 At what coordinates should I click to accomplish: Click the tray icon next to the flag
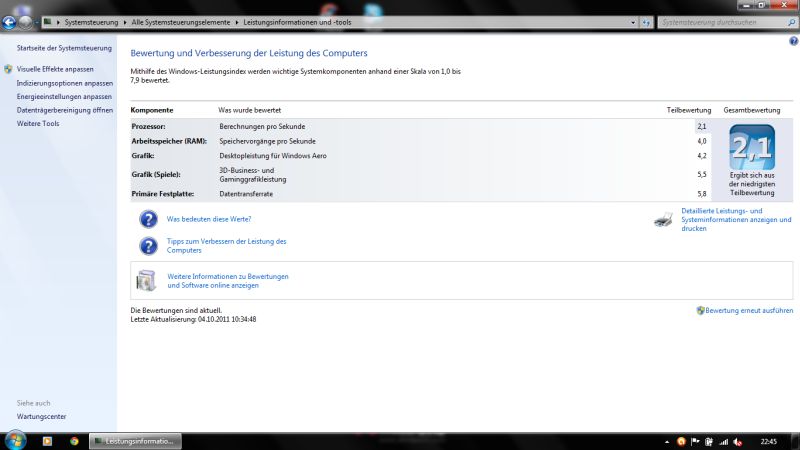pyautogui.click(x=709, y=442)
